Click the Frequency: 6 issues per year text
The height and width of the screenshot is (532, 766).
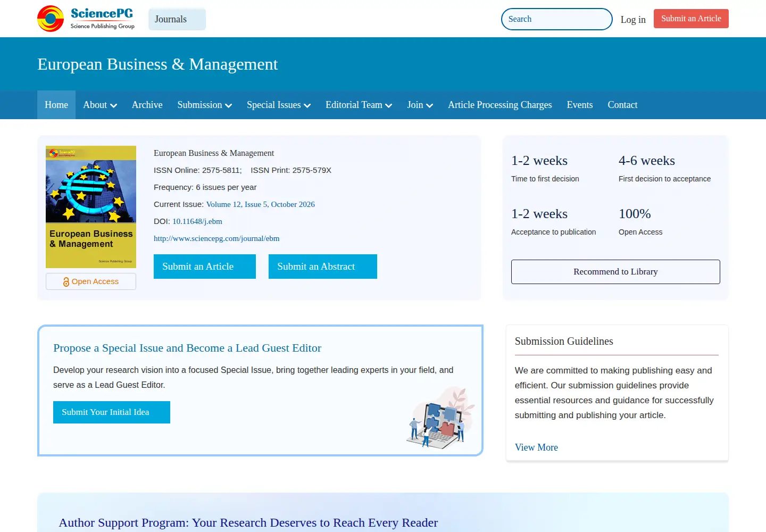[205, 187]
